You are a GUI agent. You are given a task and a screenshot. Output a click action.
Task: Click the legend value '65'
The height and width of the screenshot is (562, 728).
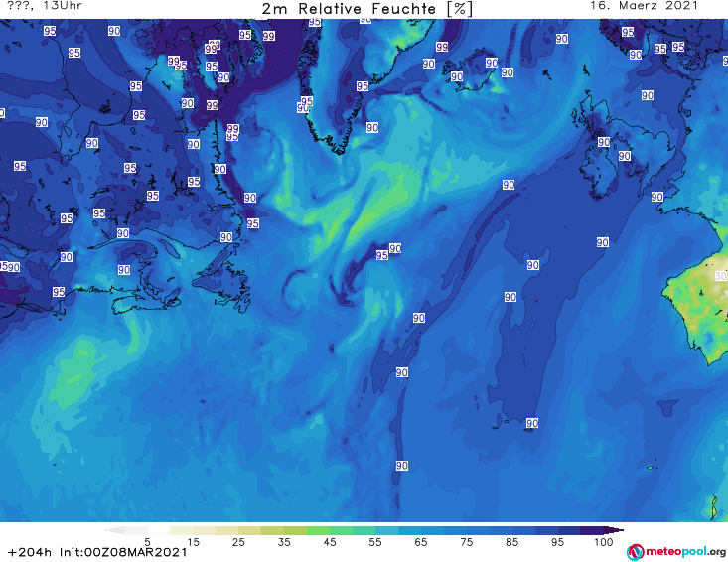(x=421, y=542)
